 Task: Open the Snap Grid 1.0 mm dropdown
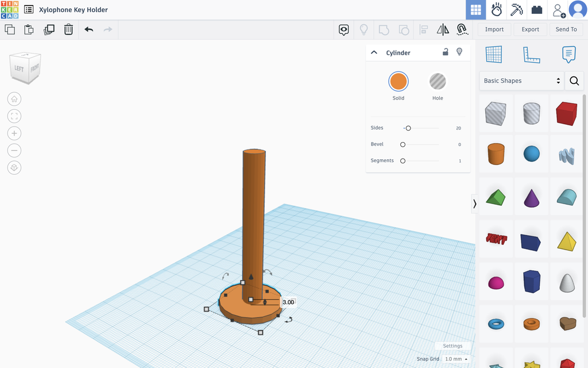457,359
